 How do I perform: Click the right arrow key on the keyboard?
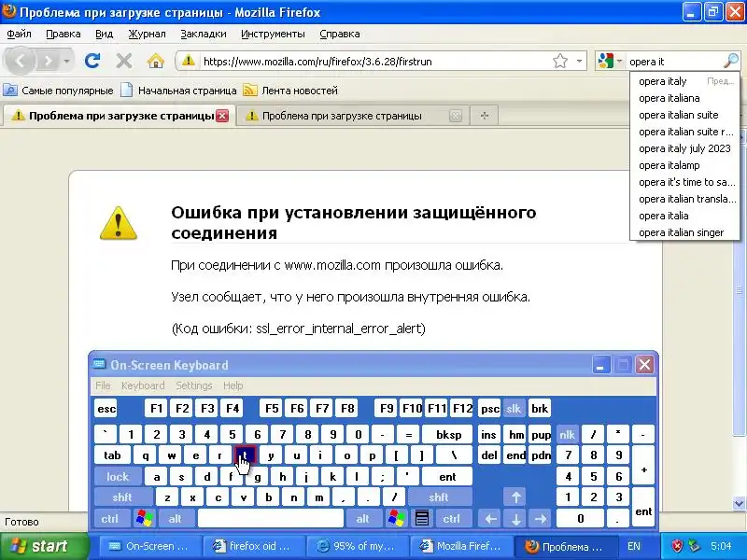(541, 519)
